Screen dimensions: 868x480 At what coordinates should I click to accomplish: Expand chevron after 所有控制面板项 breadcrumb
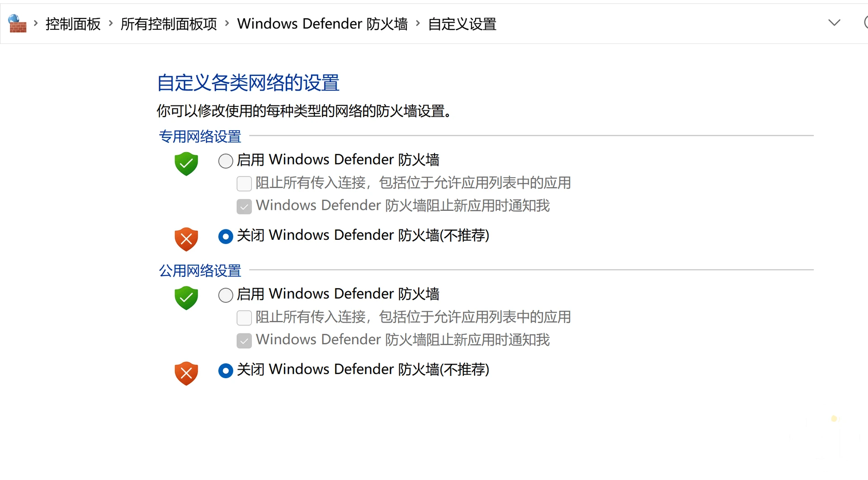(227, 23)
